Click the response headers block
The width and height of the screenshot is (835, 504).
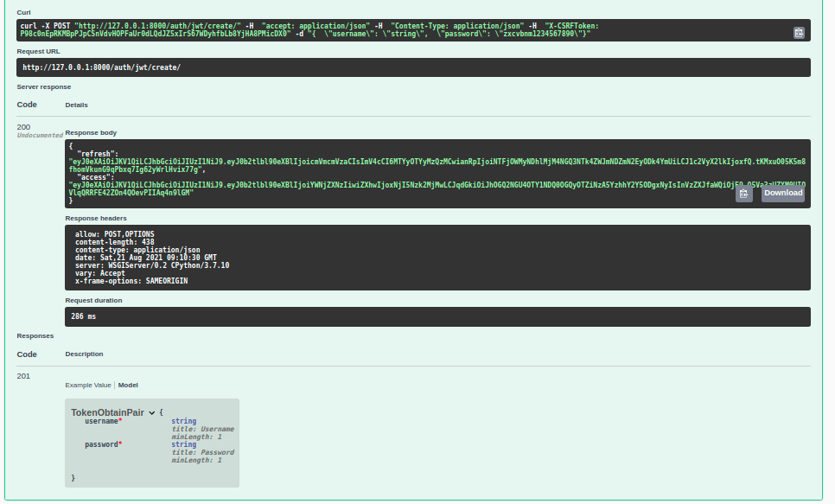point(437,257)
